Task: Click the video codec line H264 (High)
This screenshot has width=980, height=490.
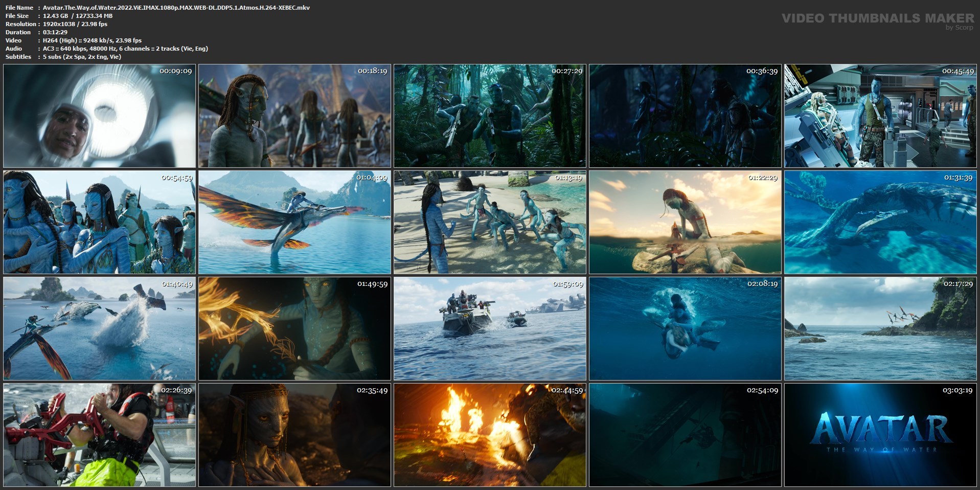Action: click(92, 40)
